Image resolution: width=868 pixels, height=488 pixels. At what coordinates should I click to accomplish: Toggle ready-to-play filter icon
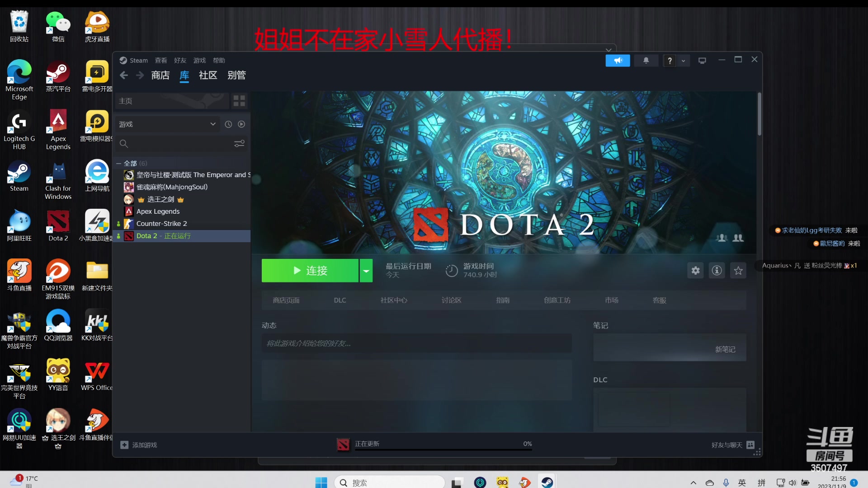pyautogui.click(x=241, y=124)
